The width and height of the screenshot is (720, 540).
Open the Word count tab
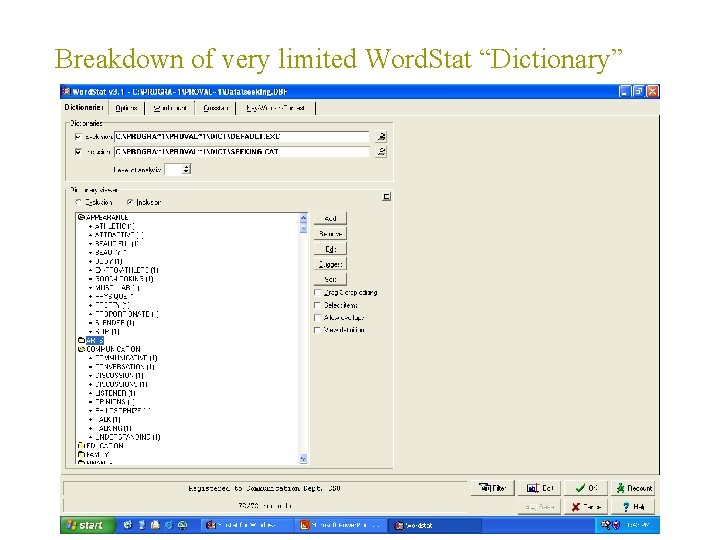pos(170,108)
